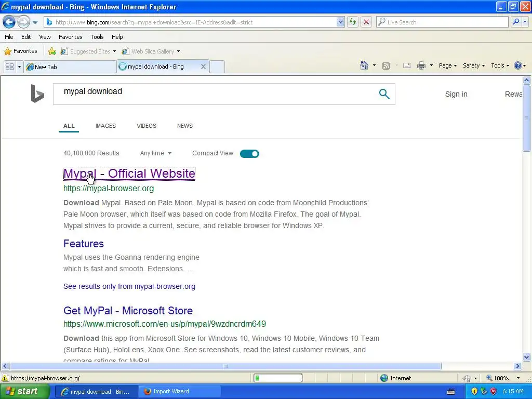532x399 pixels.
Task: Open the Favorites star button panel
Action: click(x=20, y=51)
